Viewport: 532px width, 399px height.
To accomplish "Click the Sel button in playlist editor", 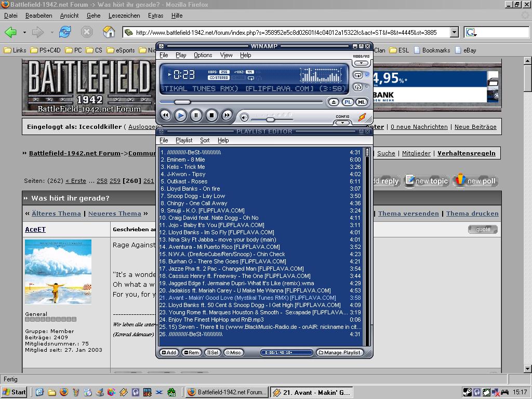I will click(x=212, y=353).
